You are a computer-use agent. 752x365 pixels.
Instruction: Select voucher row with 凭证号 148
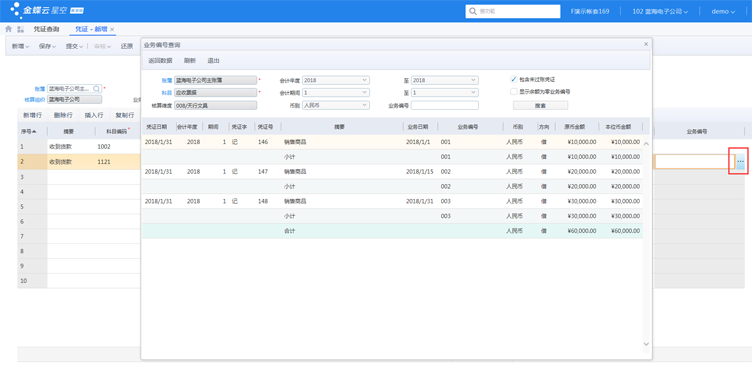[392, 201]
